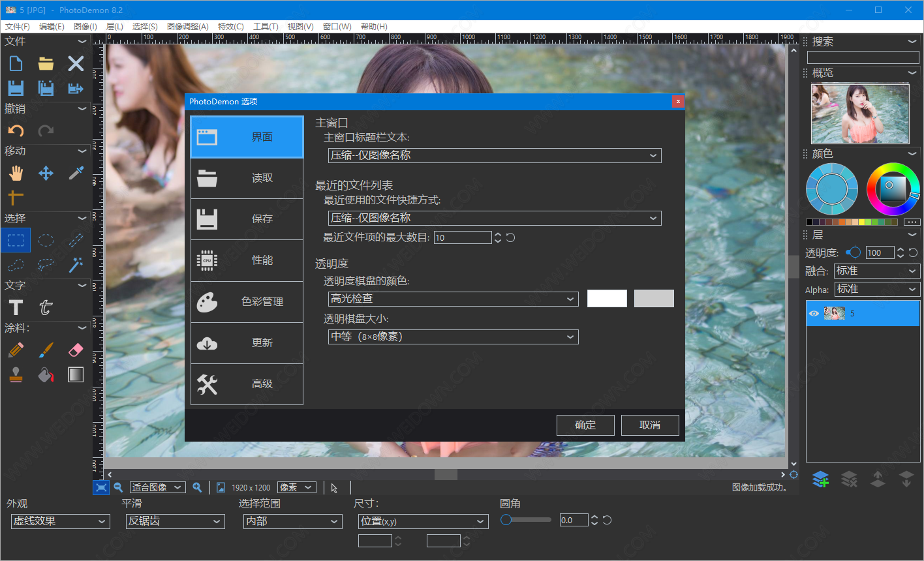Open the 特效(C) menu

click(231, 27)
